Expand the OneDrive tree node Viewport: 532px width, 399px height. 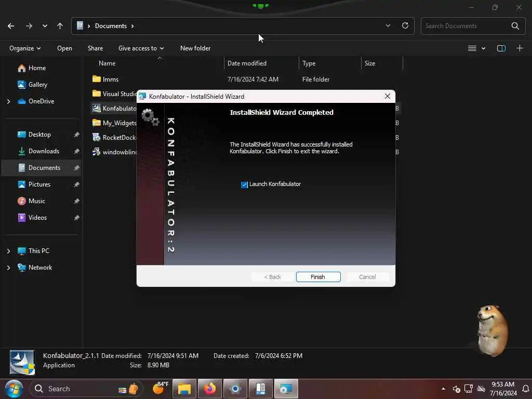point(8,101)
